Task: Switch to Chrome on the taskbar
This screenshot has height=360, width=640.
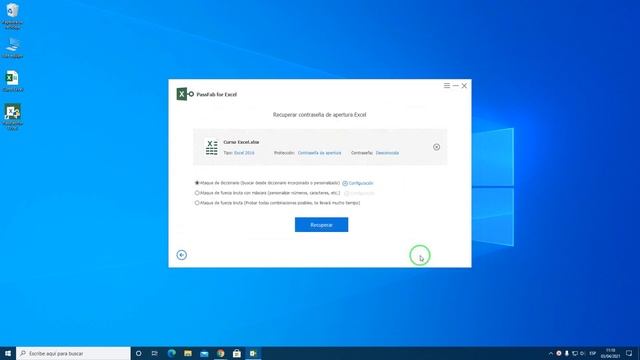Action: point(220,353)
